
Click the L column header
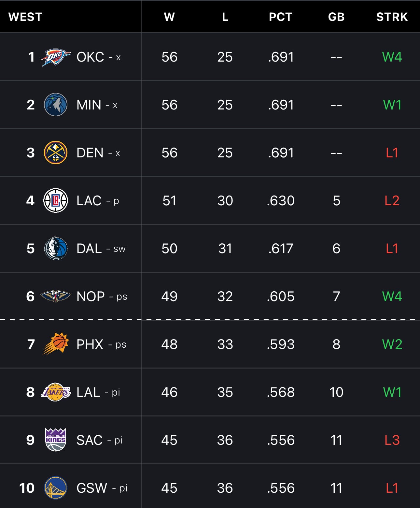225,17
